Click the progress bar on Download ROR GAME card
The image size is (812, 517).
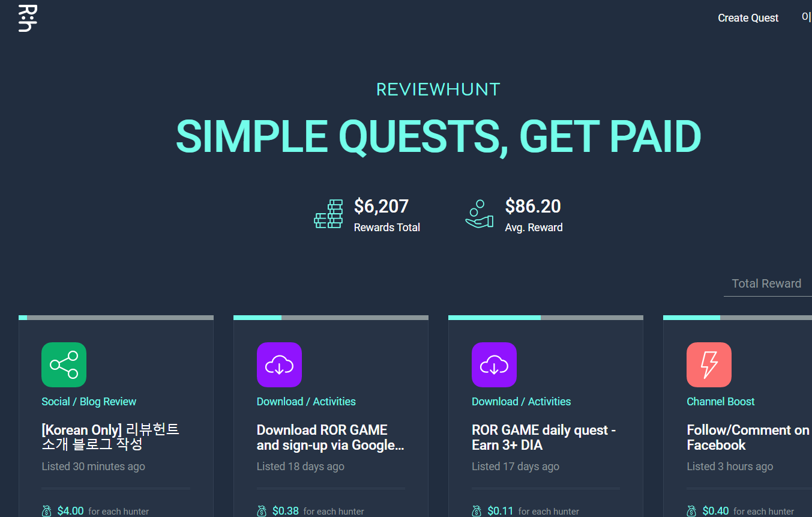pos(331,318)
